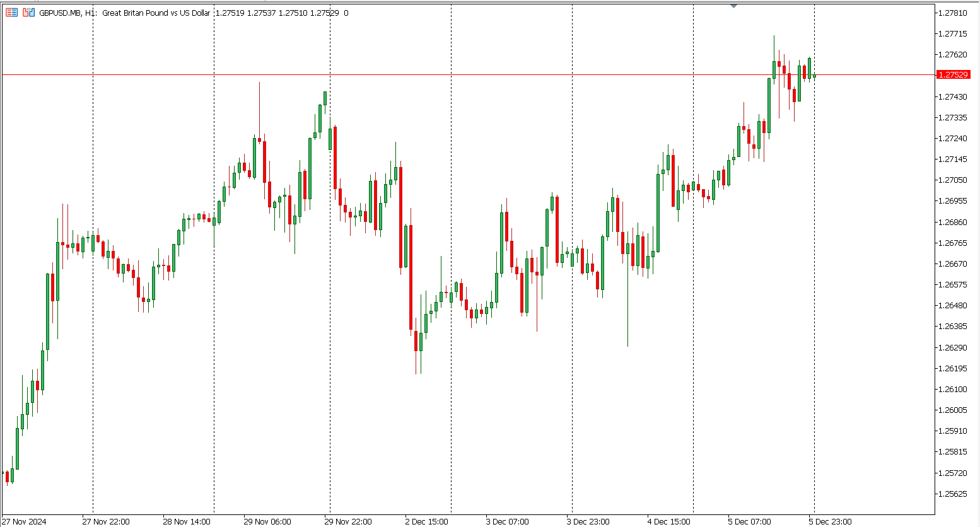Select the gray chart shift triangle marker
The image size is (980, 527).
pyautogui.click(x=733, y=6)
